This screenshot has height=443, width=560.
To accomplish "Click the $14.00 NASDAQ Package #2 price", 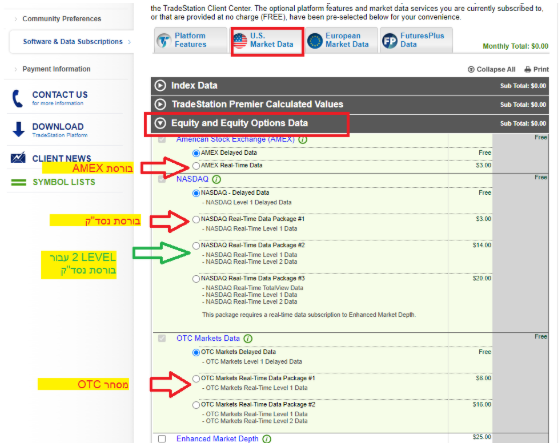I will (482, 245).
